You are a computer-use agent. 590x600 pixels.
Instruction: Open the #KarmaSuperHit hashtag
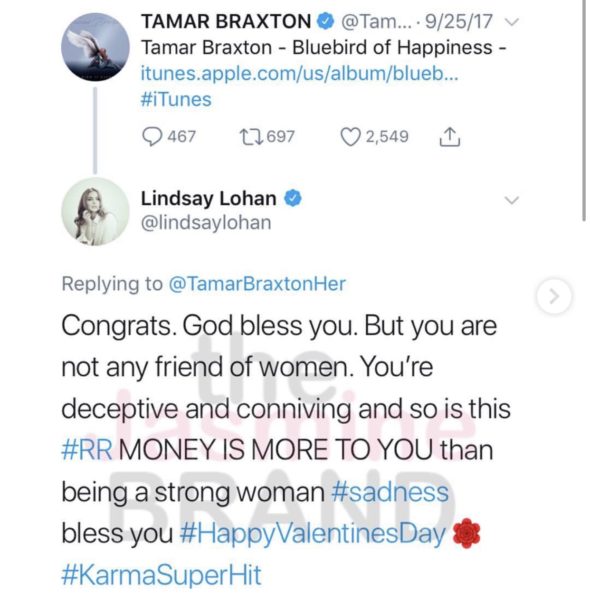pyautogui.click(x=161, y=575)
